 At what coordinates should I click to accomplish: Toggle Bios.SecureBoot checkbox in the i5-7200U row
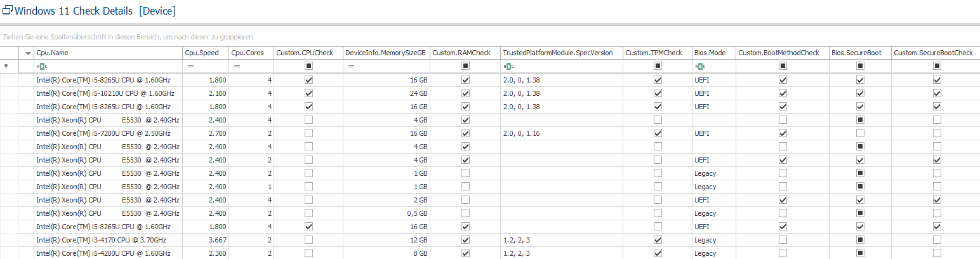click(x=860, y=133)
